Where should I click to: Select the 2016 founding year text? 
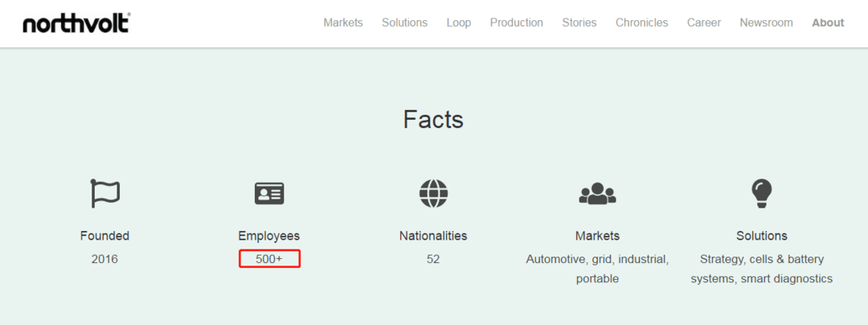(x=104, y=259)
